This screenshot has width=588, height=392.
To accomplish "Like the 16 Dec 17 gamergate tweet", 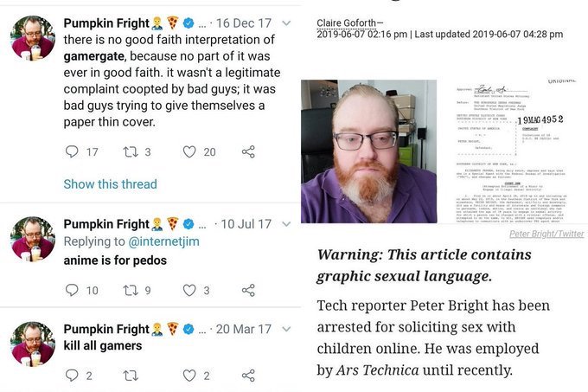I will 189,151.
